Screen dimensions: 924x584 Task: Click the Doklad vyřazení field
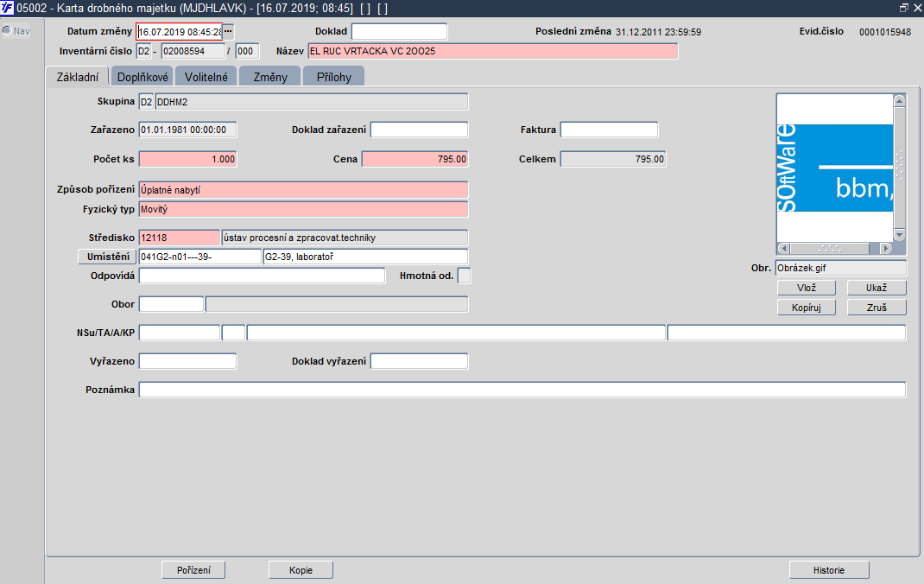pyautogui.click(x=419, y=361)
